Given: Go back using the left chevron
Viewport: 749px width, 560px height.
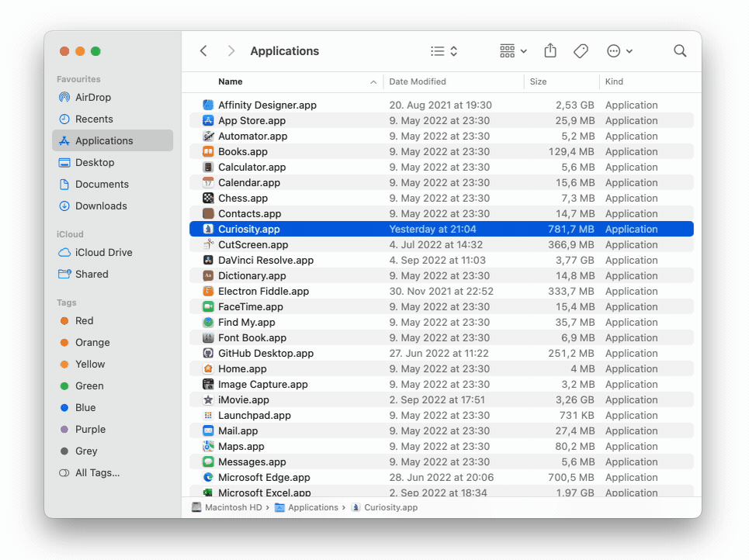Looking at the screenshot, I should point(203,51).
